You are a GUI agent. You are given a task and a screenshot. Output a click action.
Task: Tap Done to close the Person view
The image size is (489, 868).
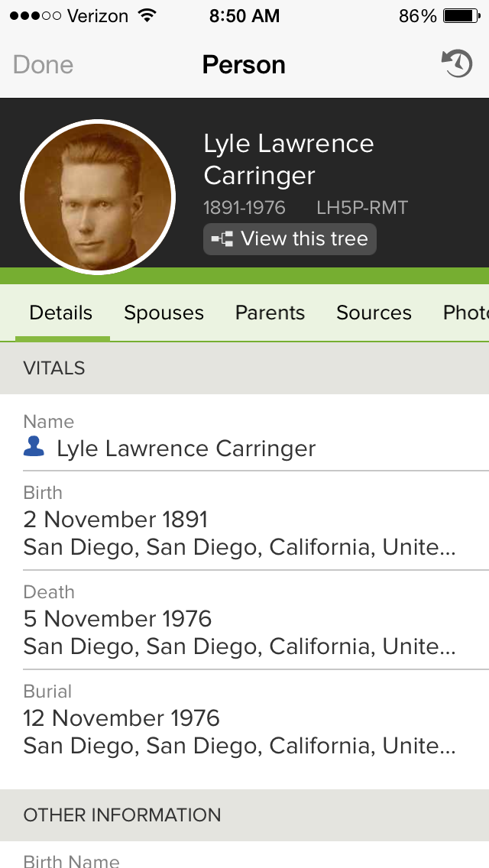42,64
